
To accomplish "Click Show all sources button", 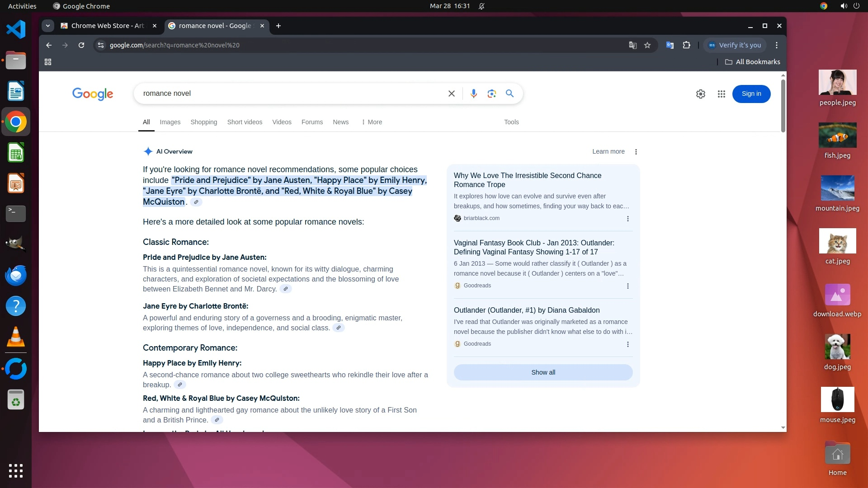I will tap(543, 372).
